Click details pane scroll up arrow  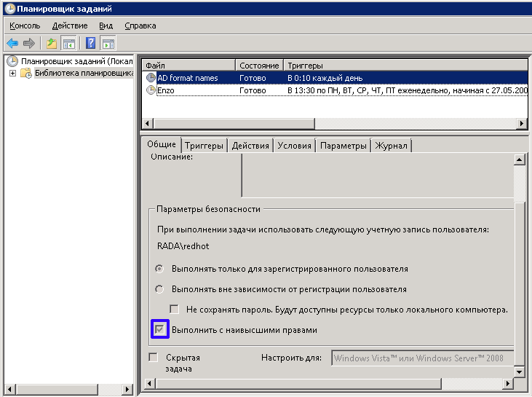click(x=520, y=160)
